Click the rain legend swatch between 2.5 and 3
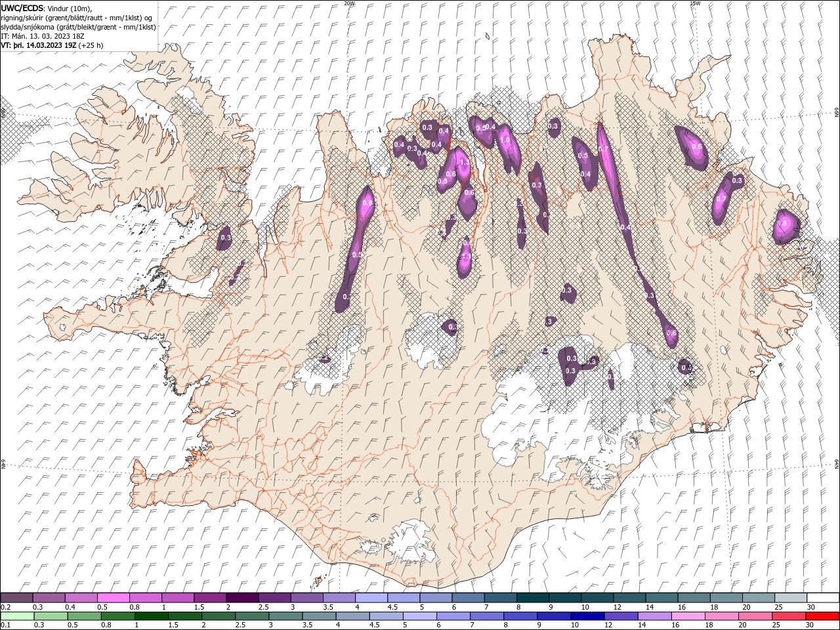This screenshot has height=630, width=840. coord(252,616)
